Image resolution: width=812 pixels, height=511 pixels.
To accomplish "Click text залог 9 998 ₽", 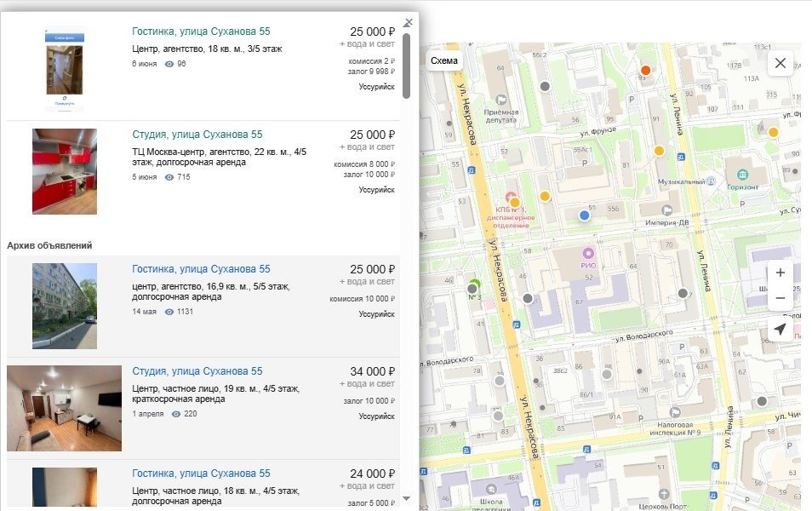I will pyautogui.click(x=371, y=72).
